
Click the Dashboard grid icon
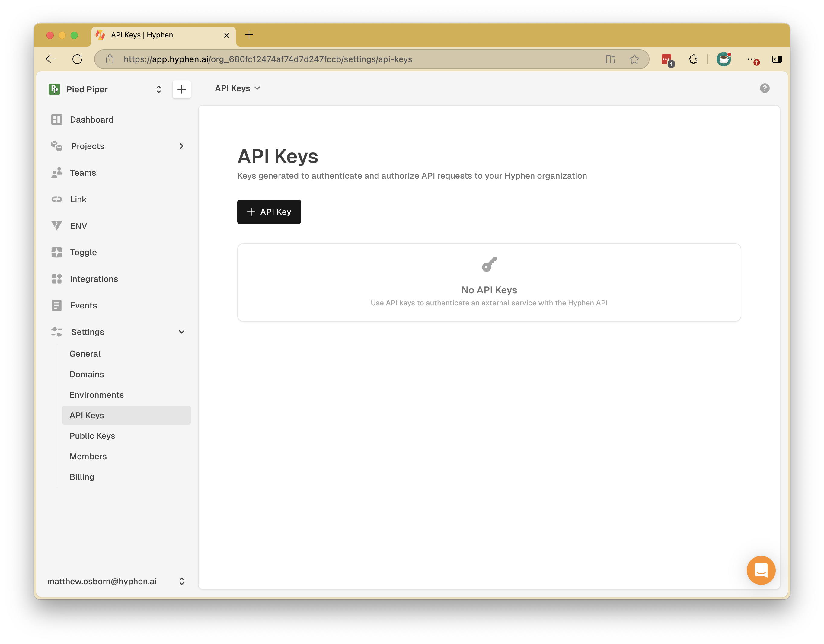57,120
